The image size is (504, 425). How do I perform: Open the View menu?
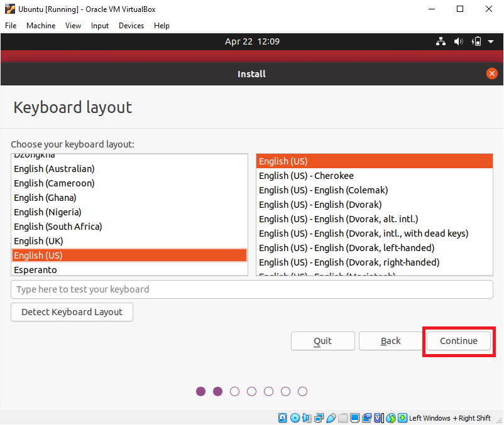click(x=73, y=26)
